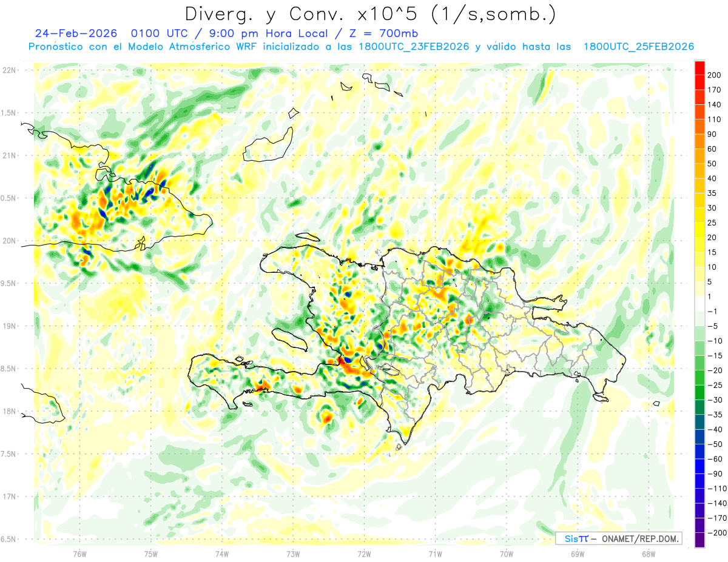This screenshot has width=728, height=562.
Task: Click the '1.5N' latitude label
Action: pos(8,113)
